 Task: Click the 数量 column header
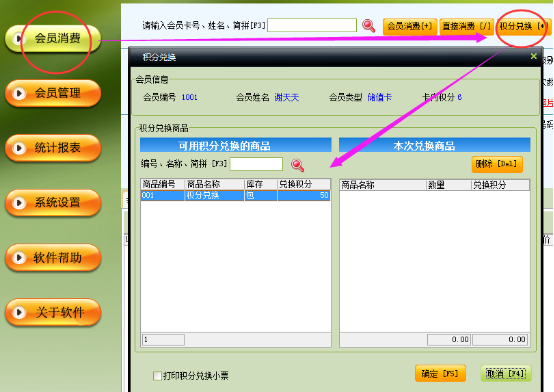coord(449,185)
